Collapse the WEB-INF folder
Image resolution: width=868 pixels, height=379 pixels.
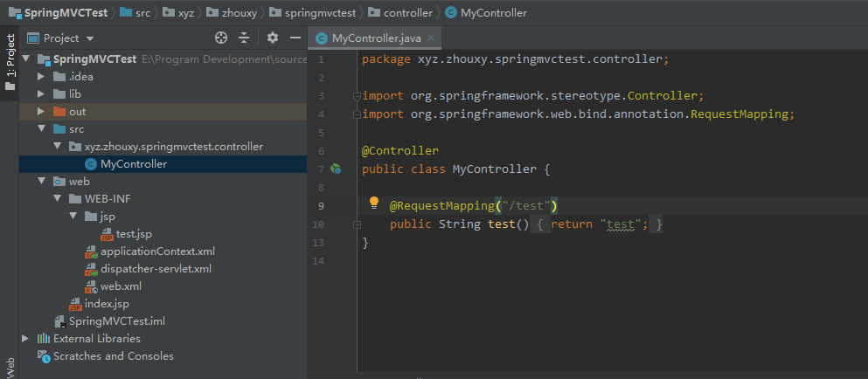[57, 199]
